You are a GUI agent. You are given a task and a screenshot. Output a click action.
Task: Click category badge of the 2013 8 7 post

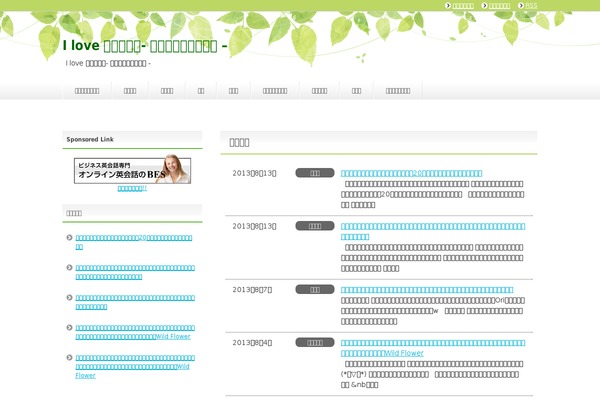tap(315, 289)
